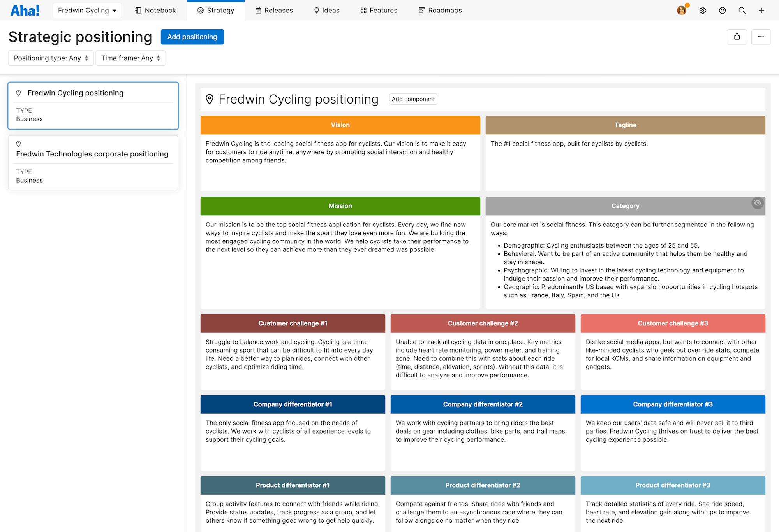Click the Company differentiator #1 header
The width and height of the screenshot is (779, 532).
[x=293, y=404]
